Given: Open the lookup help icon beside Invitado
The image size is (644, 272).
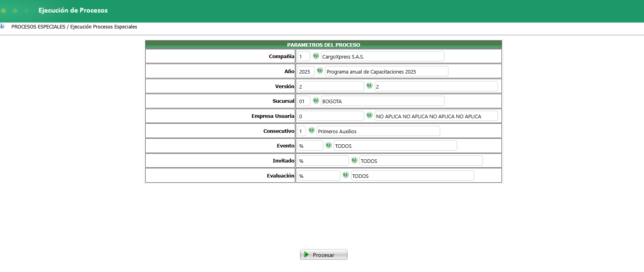Looking at the screenshot, I should 354,160.
